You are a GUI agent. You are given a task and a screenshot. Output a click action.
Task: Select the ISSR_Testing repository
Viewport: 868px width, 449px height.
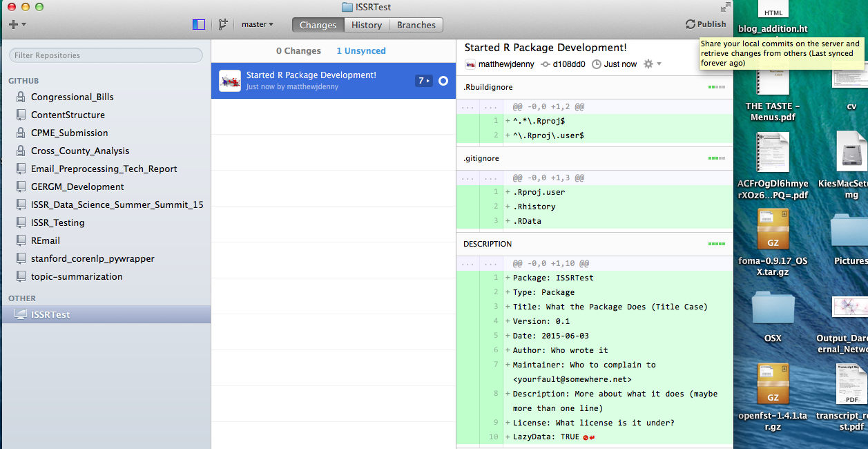click(106, 223)
